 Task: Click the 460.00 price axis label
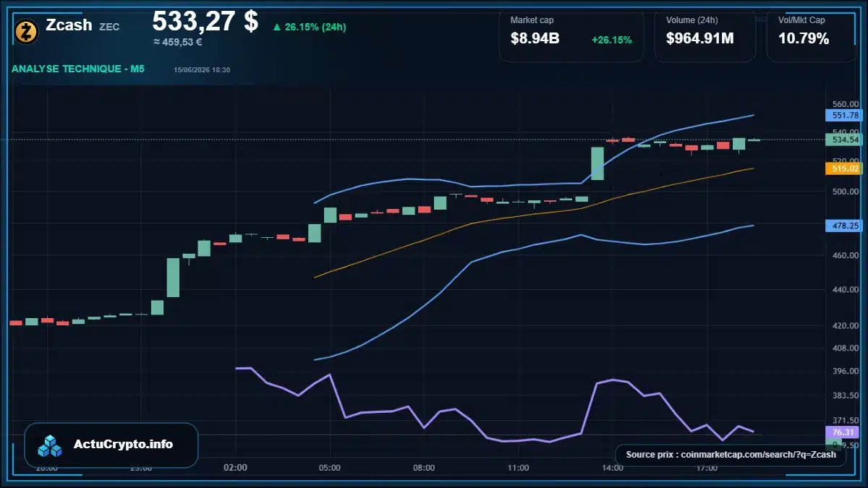[x=845, y=255]
